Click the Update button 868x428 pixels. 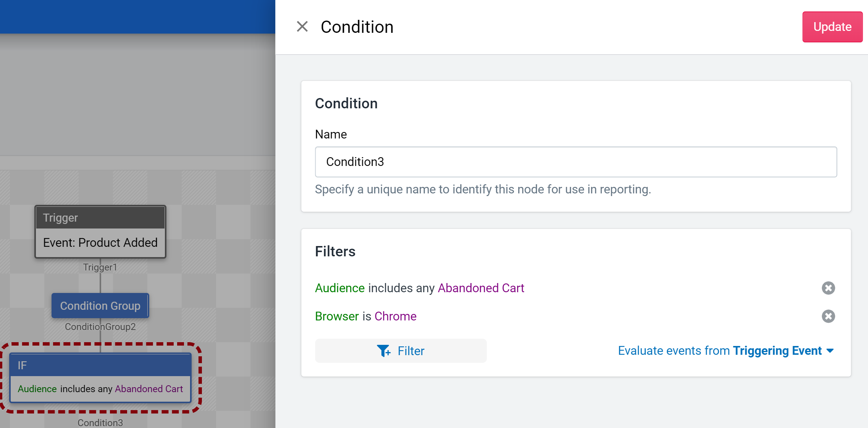(832, 27)
